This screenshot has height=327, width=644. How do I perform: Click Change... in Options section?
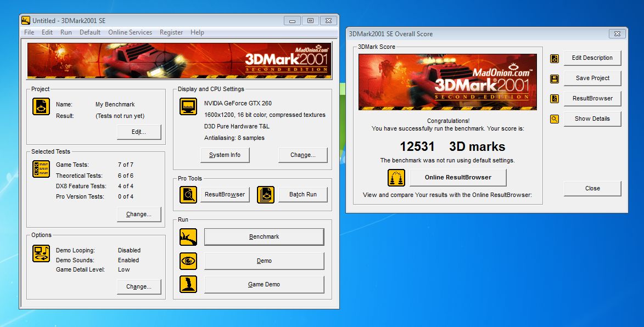tap(139, 287)
